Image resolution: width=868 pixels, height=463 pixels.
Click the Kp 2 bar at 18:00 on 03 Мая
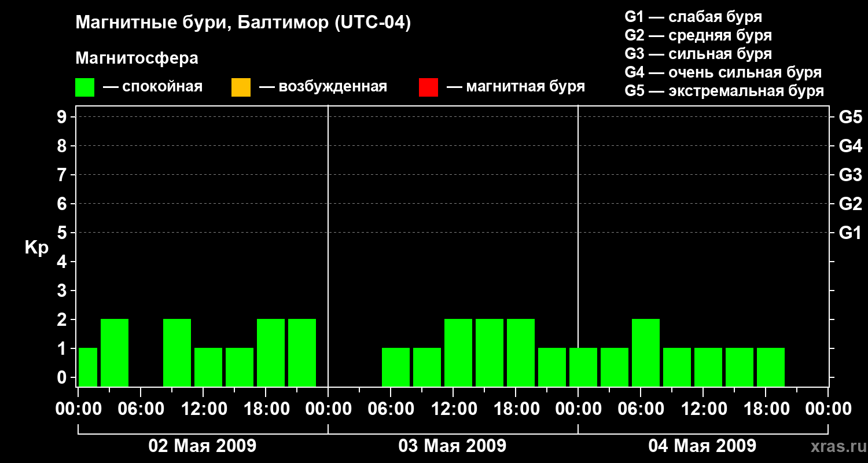point(521,352)
